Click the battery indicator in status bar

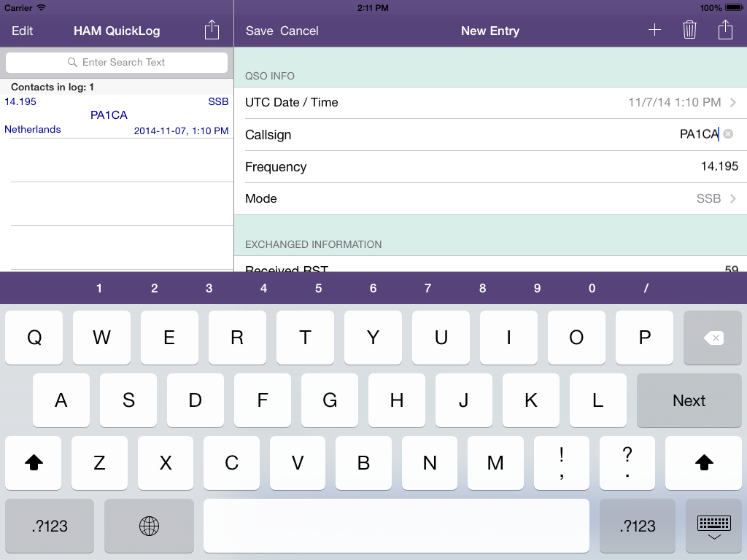click(x=734, y=7)
